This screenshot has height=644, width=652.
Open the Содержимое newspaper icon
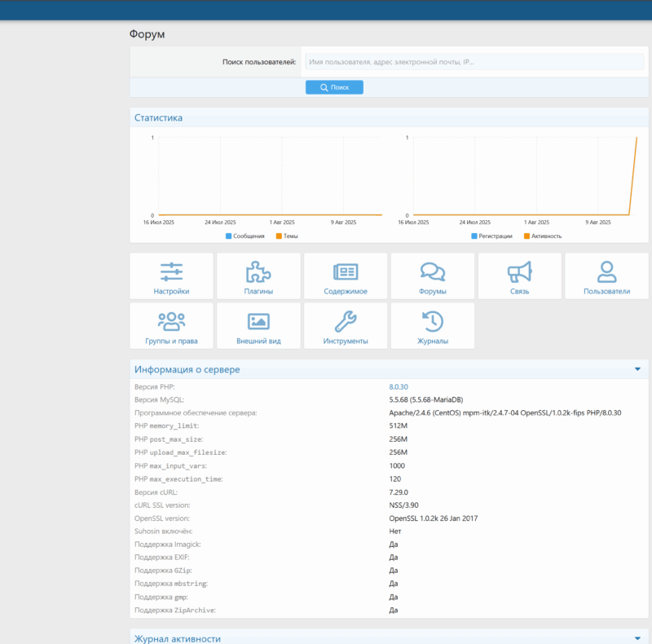pos(346,271)
